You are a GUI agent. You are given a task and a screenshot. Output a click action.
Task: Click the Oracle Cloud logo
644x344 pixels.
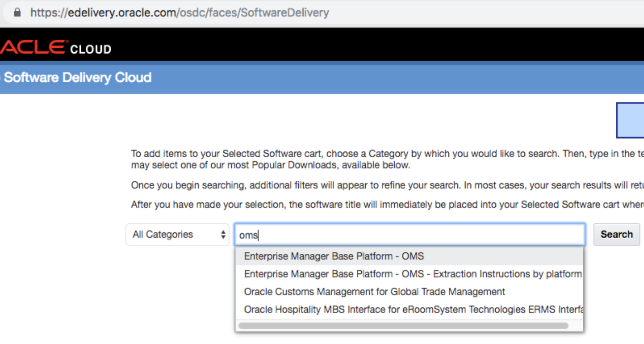(56, 48)
